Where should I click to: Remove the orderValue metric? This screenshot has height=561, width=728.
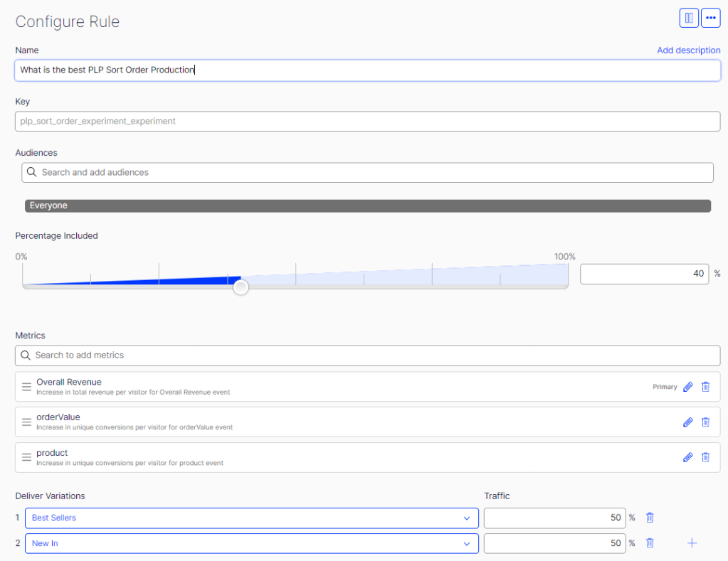(705, 422)
